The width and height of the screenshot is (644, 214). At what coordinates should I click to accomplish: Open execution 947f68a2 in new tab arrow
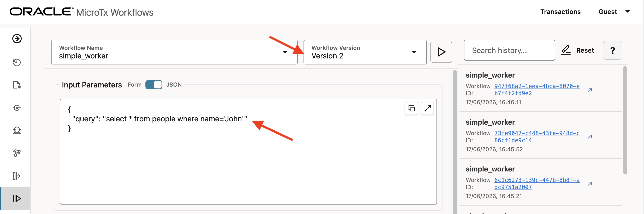pyautogui.click(x=590, y=90)
